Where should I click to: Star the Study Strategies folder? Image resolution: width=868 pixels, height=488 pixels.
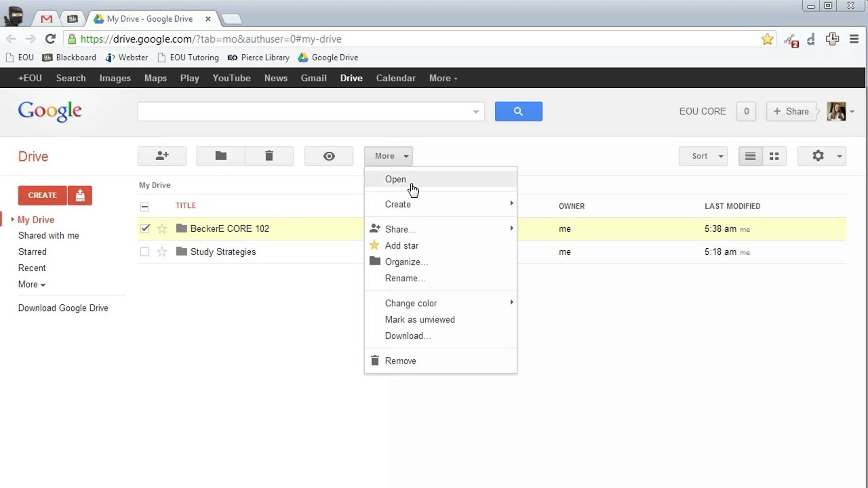pyautogui.click(x=162, y=251)
